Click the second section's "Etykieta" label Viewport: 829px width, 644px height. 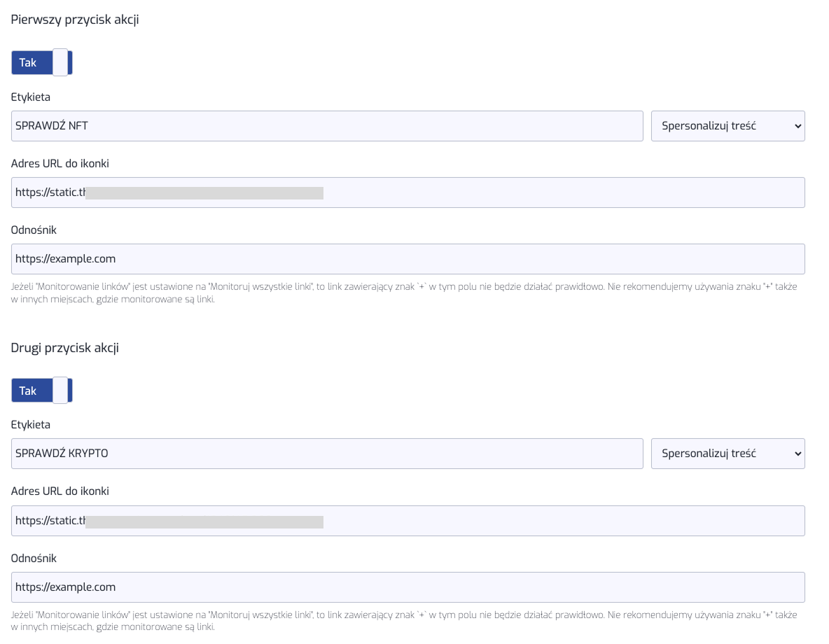[x=31, y=424]
